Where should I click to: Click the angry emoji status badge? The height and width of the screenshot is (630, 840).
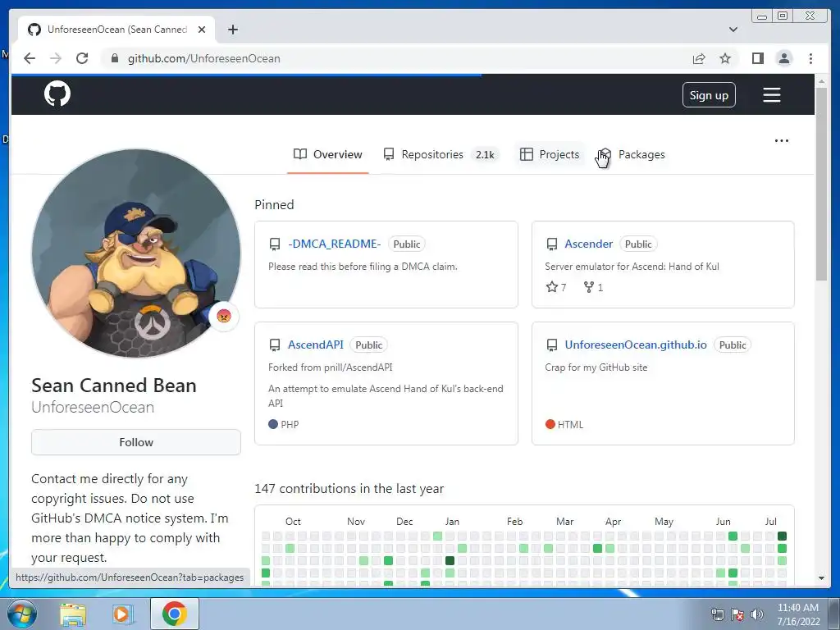tap(224, 316)
